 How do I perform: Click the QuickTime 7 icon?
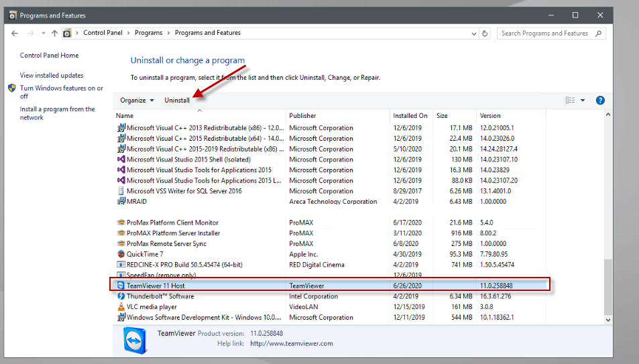point(121,254)
